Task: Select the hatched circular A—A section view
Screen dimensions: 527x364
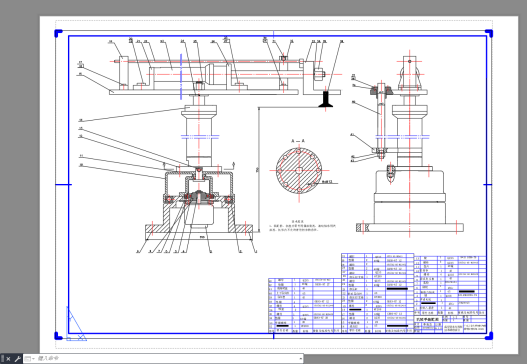Action: coord(299,170)
